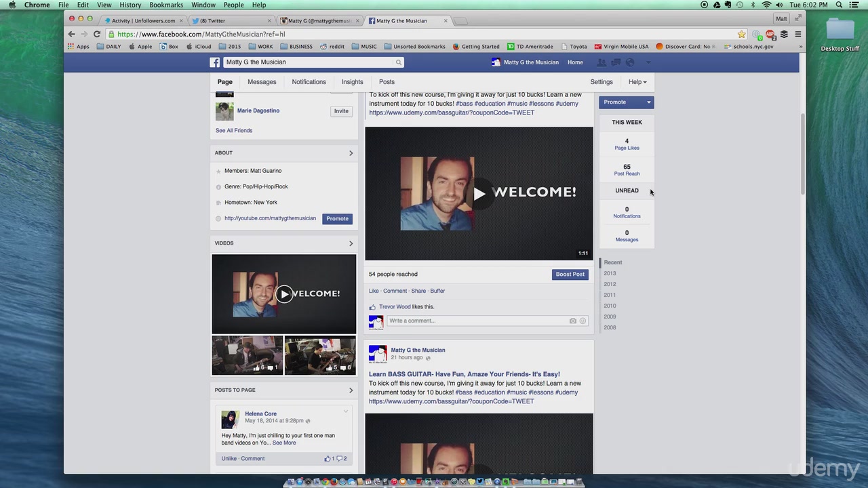Click the Facebook logo icon
Screen dimensions: 868x488
pyautogui.click(x=214, y=62)
